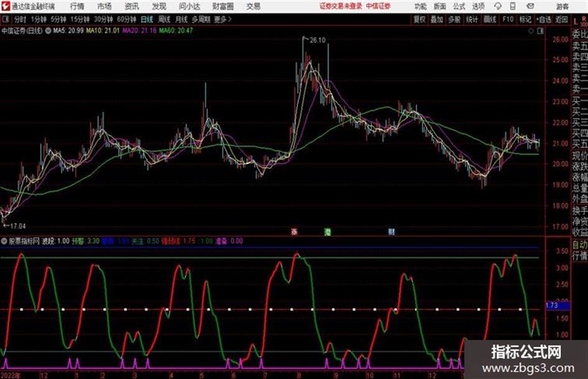
Task: Select the 日线 daily period tab
Action: pyautogui.click(x=147, y=19)
